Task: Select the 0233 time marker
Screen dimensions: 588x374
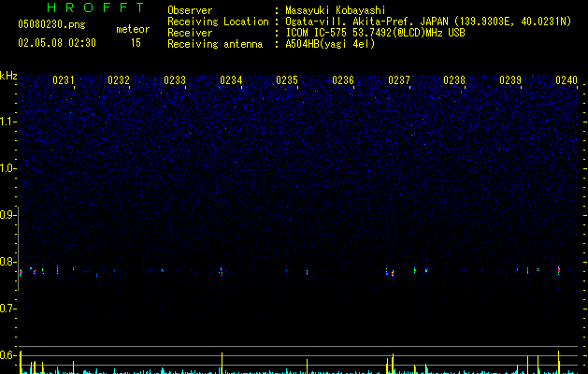Action: [x=175, y=80]
